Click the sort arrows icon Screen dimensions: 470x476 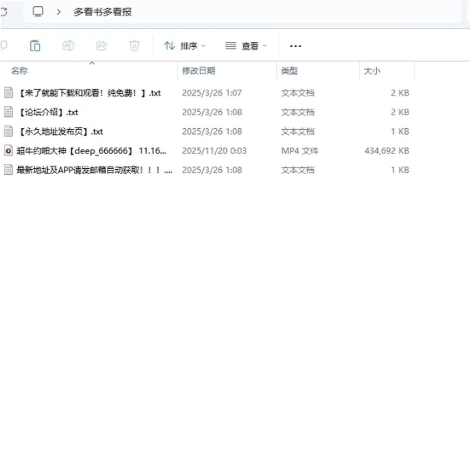169,46
